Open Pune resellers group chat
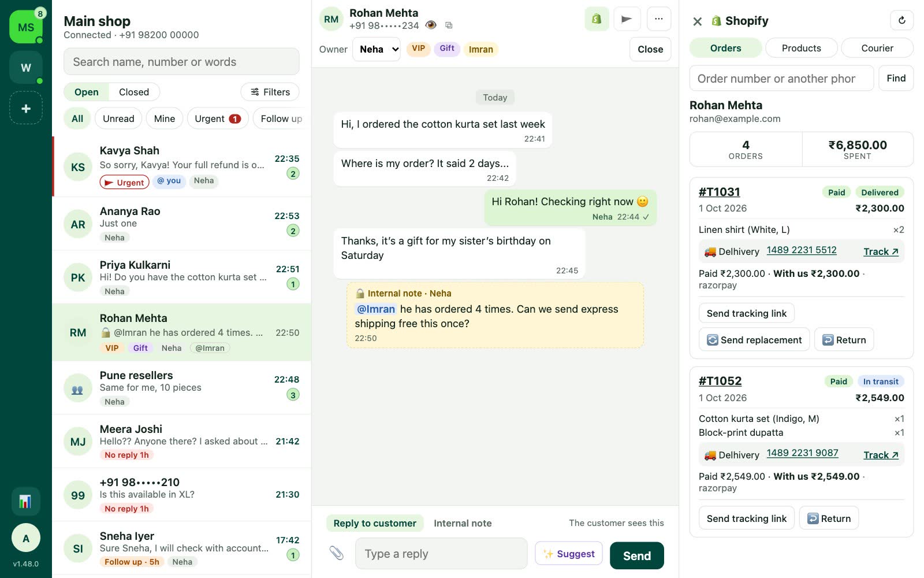 pyautogui.click(x=181, y=388)
